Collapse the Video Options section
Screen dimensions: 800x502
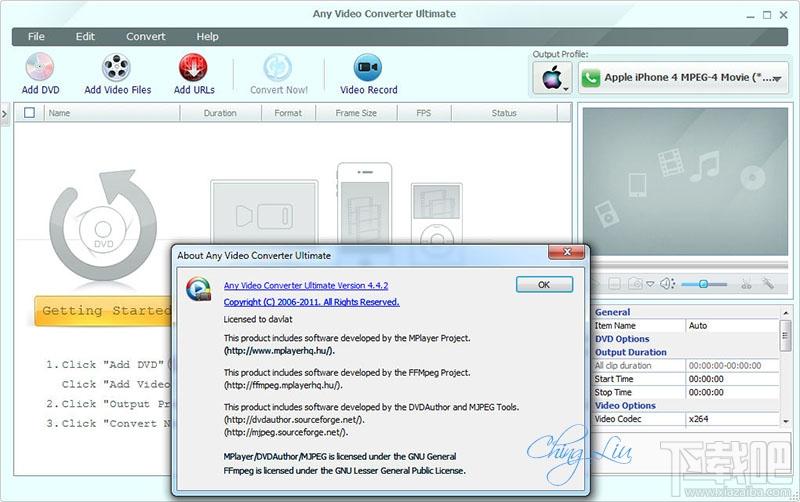point(625,406)
